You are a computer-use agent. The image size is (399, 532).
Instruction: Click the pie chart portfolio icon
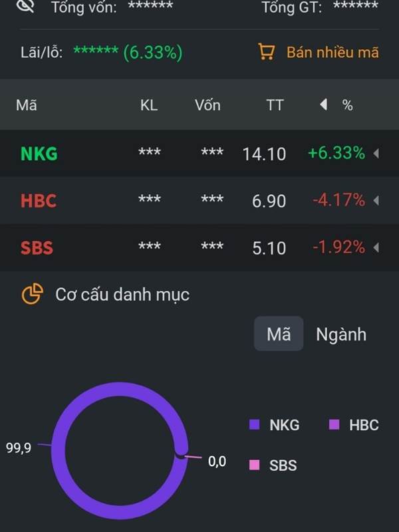click(x=32, y=294)
